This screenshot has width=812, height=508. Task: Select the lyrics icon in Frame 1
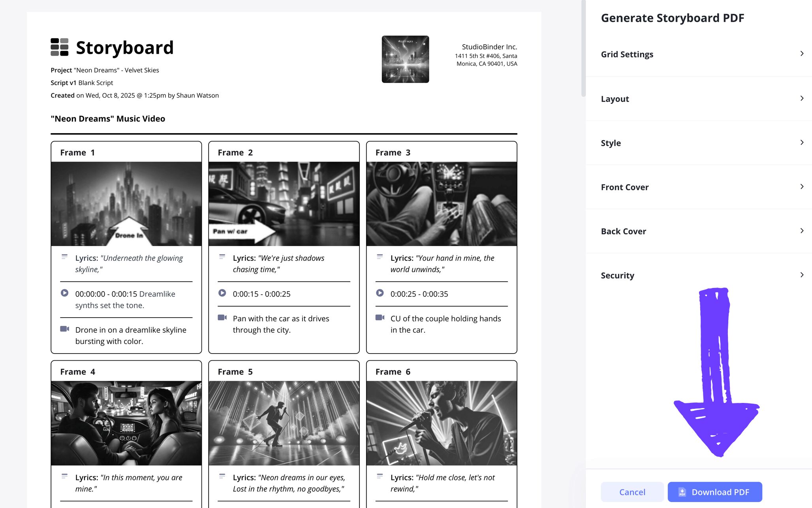tap(64, 257)
